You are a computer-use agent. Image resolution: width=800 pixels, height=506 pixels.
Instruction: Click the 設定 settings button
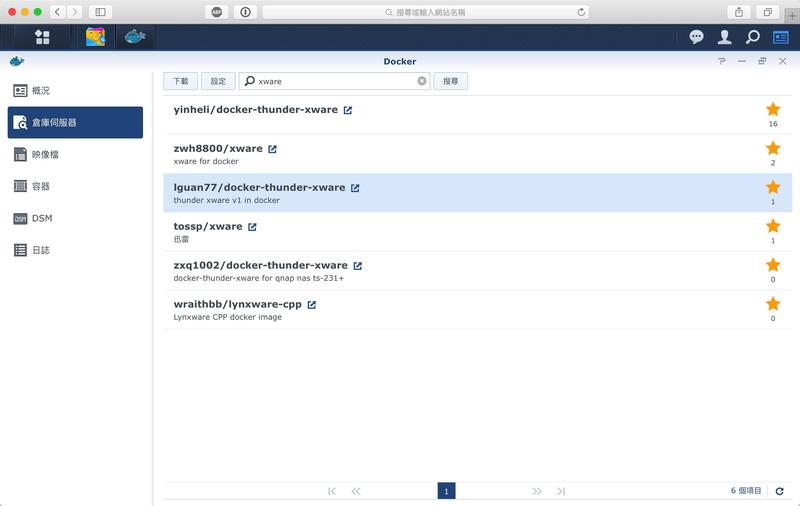218,81
